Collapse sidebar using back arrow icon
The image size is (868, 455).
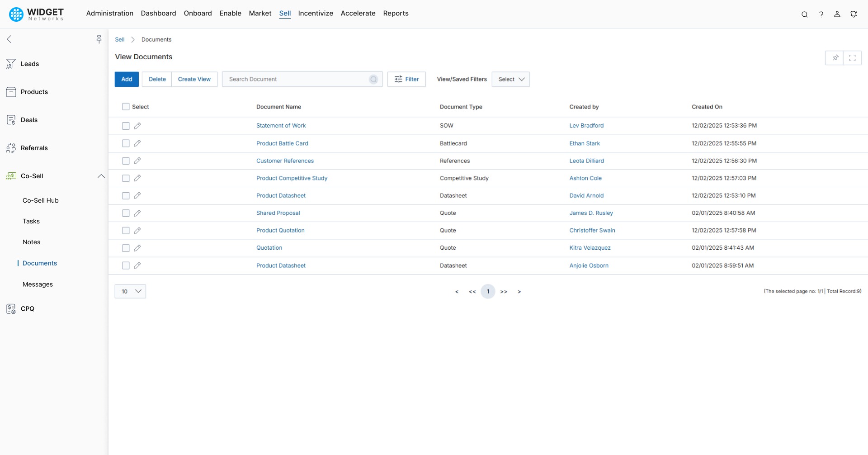click(9, 39)
